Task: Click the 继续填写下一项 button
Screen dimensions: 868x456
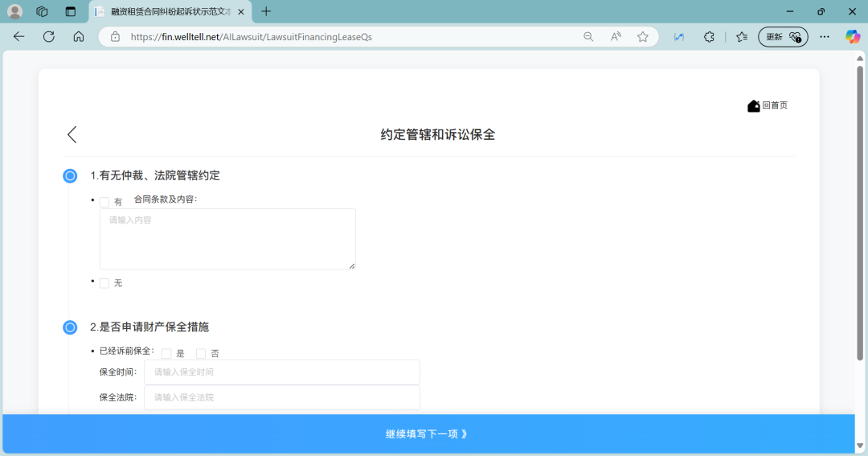Action: pos(428,433)
